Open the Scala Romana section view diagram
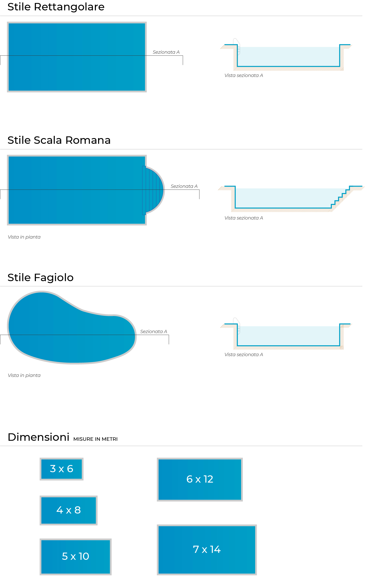The height and width of the screenshot is (588, 365). click(291, 198)
